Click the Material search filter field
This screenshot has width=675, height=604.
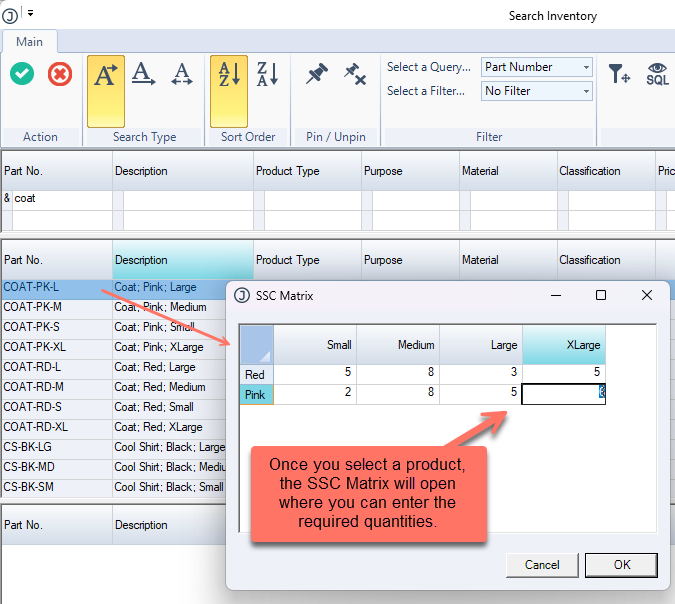coord(514,201)
